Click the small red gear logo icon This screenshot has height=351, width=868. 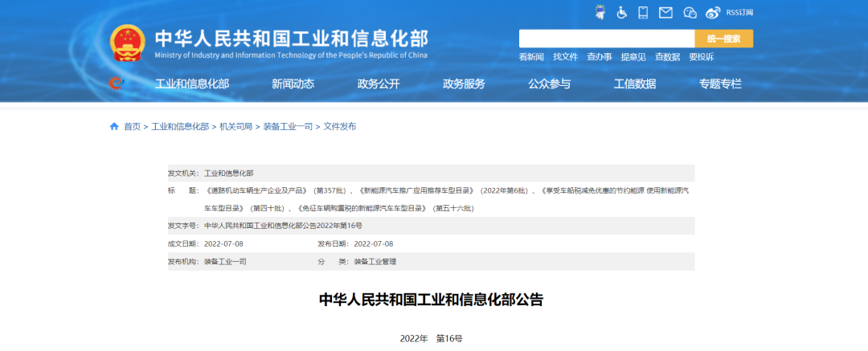click(117, 84)
